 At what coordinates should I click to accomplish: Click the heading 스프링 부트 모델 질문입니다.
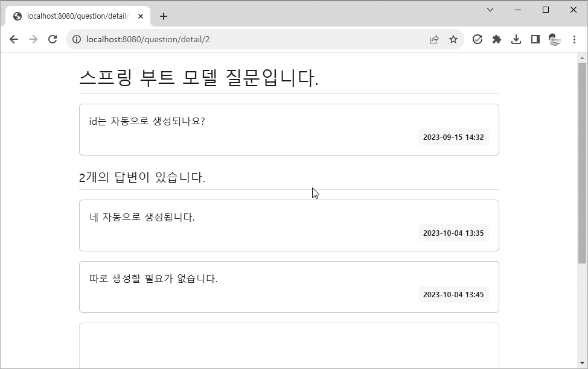(x=199, y=78)
